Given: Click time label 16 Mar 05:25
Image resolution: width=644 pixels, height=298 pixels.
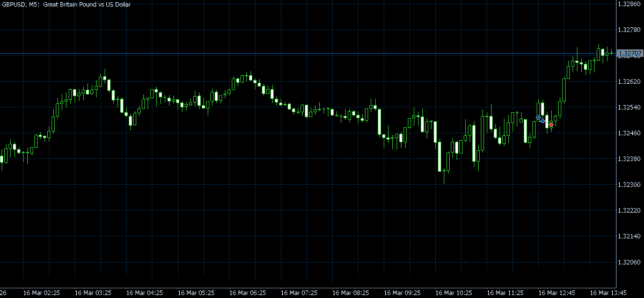Looking at the screenshot, I should pyautogui.click(x=196, y=293).
